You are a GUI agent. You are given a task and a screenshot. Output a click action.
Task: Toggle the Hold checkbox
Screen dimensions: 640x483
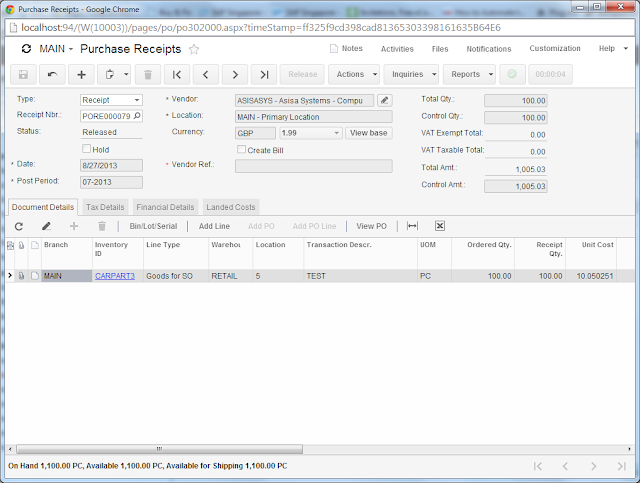tap(87, 149)
